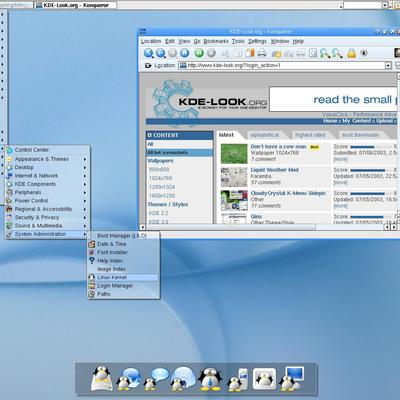Expand the Desktop submenu arrow

(x=85, y=168)
